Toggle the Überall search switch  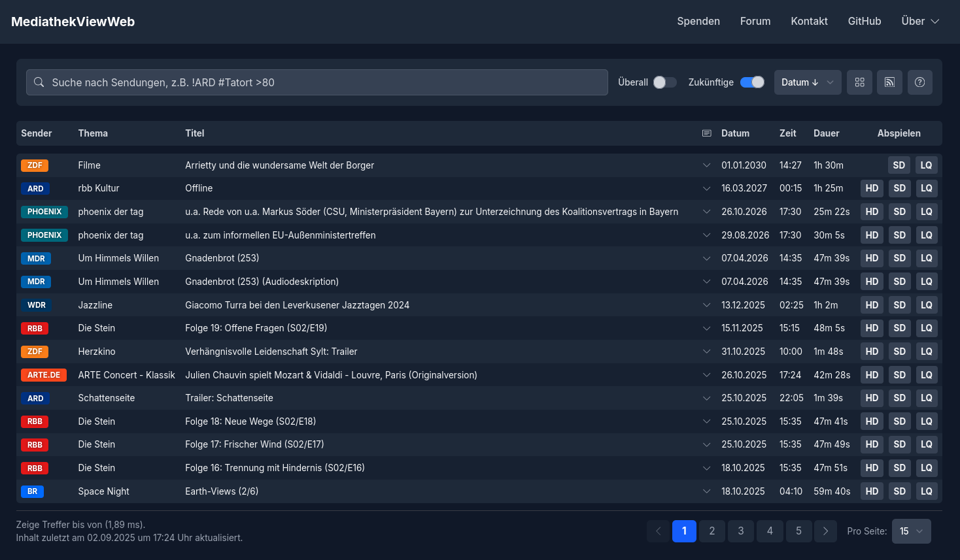click(664, 82)
